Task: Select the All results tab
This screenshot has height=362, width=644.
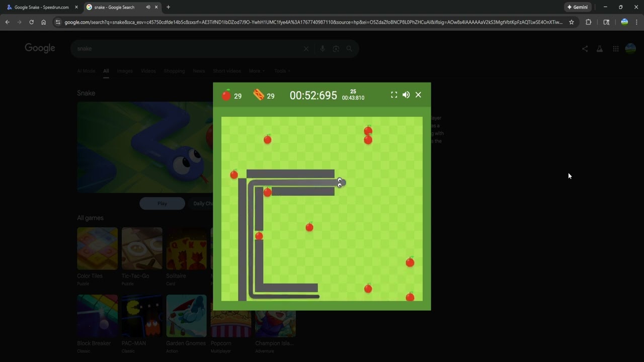Action: (106, 71)
